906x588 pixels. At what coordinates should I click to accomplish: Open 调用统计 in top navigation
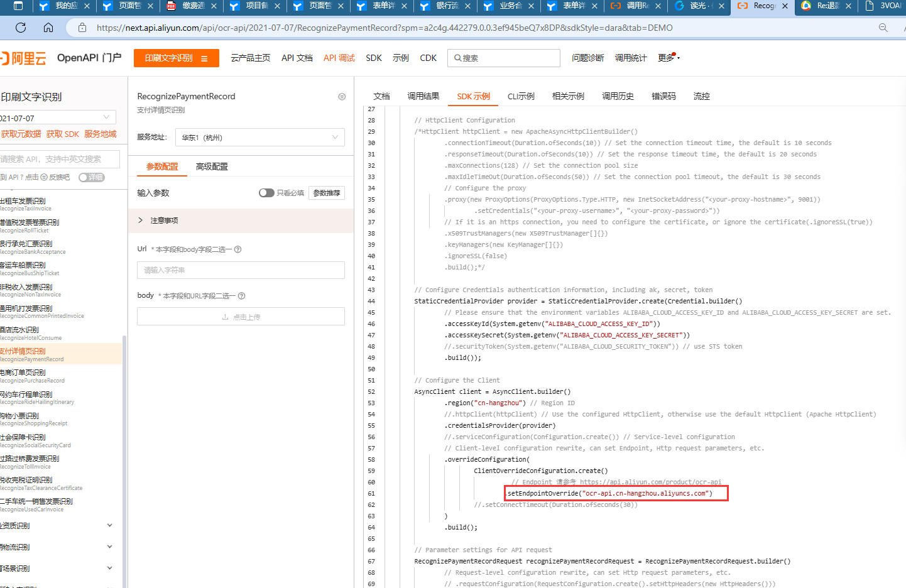click(x=631, y=58)
